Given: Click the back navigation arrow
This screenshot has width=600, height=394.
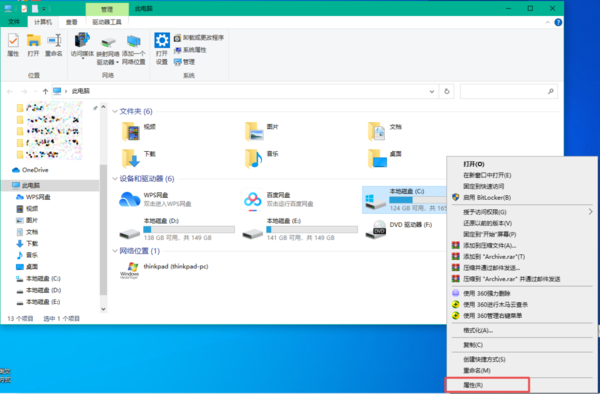Looking at the screenshot, I should click(10, 91).
